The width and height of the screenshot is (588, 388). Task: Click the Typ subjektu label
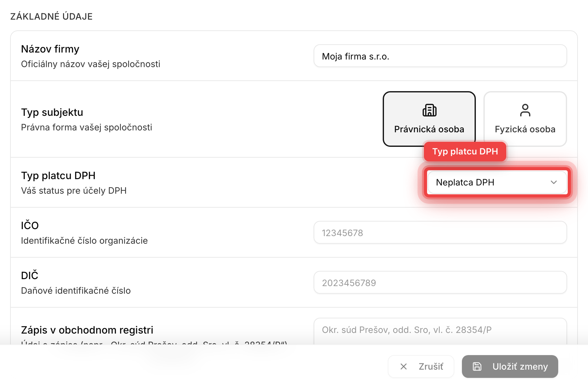pos(52,112)
